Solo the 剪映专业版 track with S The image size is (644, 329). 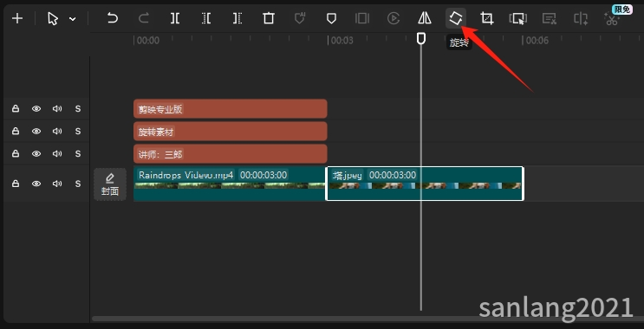(78, 109)
